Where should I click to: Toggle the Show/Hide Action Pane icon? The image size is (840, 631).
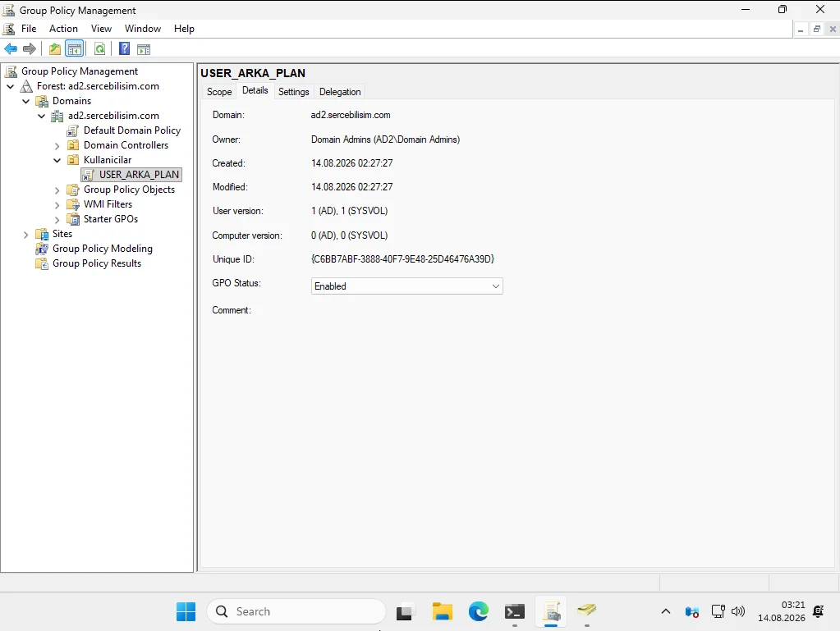pyautogui.click(x=144, y=50)
